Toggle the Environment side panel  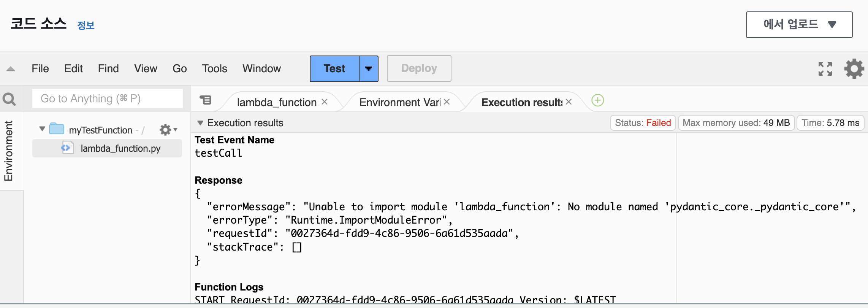tap(8, 151)
